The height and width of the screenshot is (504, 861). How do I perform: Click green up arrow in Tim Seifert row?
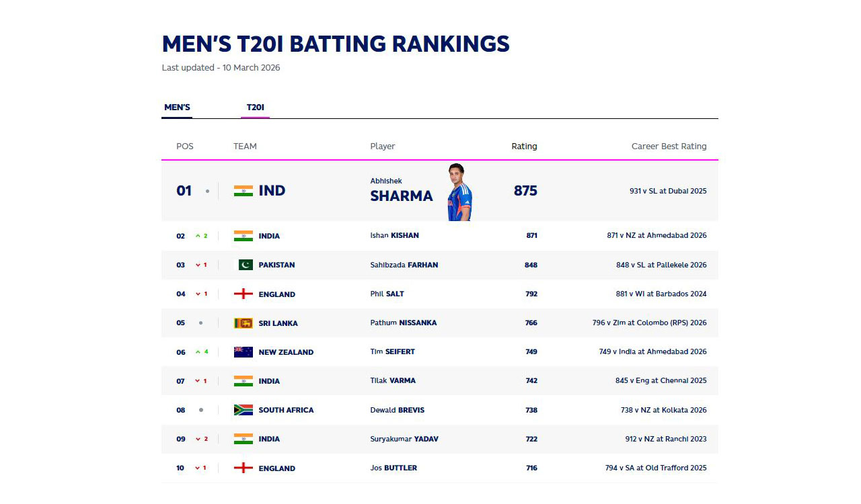point(198,352)
